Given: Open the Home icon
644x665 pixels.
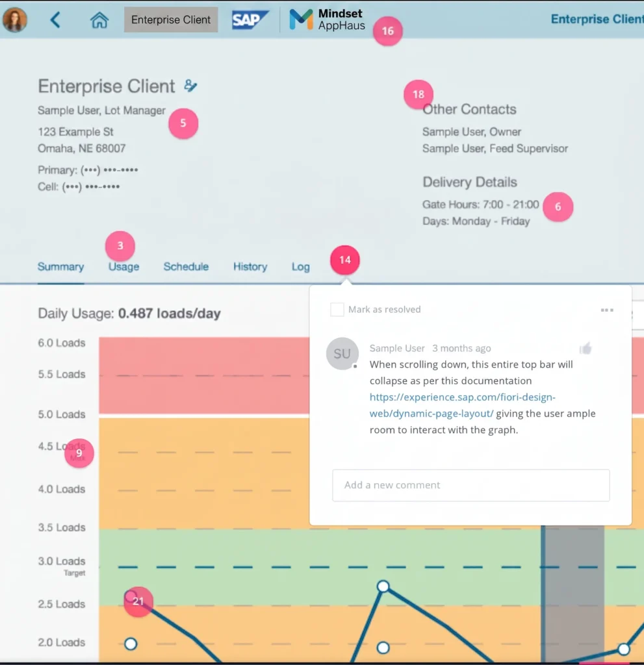Looking at the screenshot, I should coord(99,19).
